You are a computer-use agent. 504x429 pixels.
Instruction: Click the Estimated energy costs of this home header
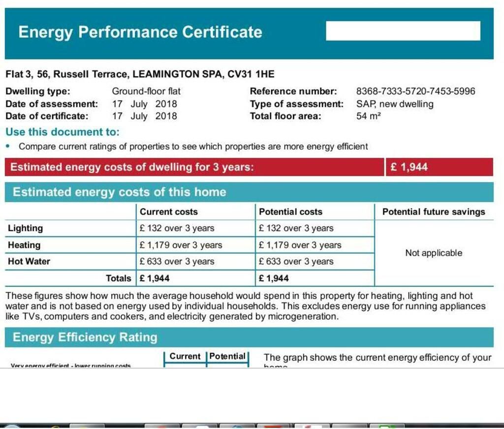119,192
